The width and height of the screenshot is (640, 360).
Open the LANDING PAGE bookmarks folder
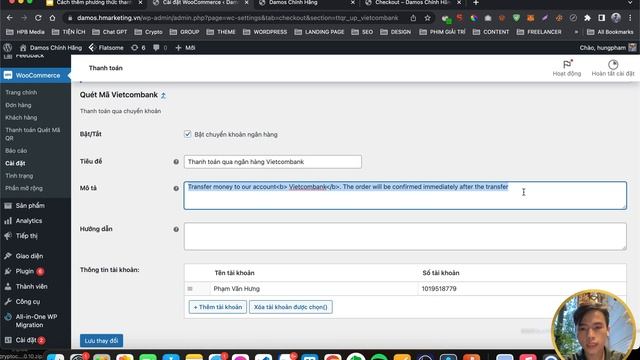[x=319, y=32]
